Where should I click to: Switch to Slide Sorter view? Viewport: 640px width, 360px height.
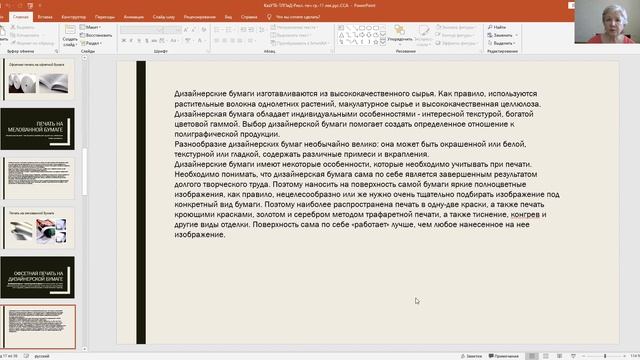[546, 356]
